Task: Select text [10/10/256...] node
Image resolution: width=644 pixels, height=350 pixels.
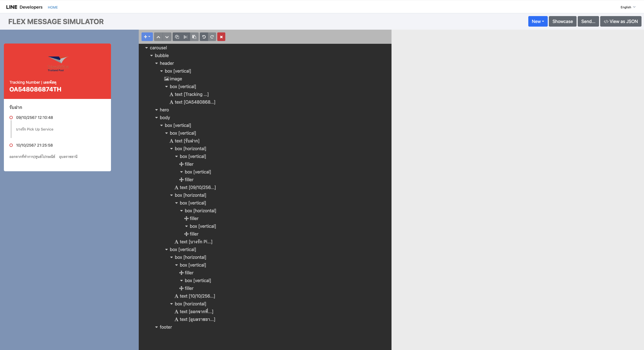Action: pos(197,296)
